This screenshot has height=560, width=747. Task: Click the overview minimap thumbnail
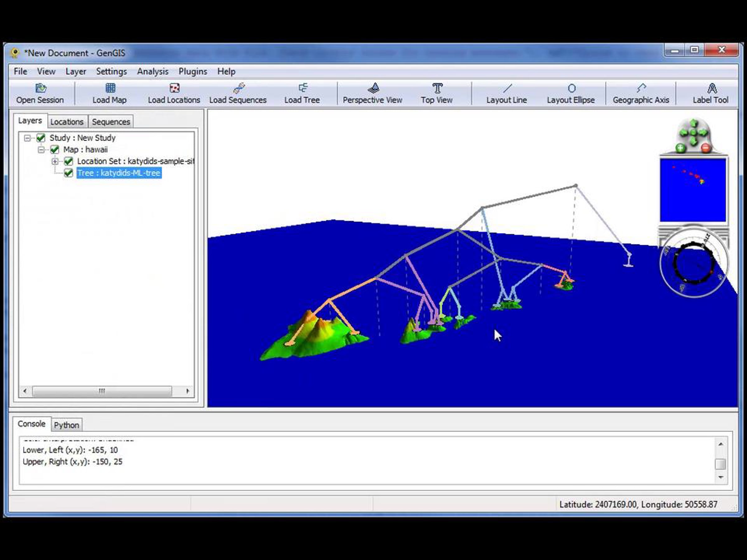click(693, 190)
